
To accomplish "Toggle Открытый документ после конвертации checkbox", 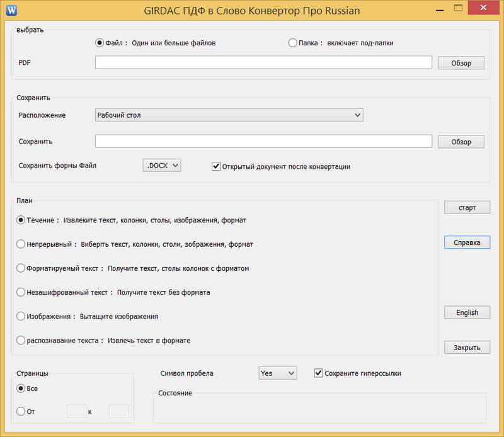I will tap(216, 167).
